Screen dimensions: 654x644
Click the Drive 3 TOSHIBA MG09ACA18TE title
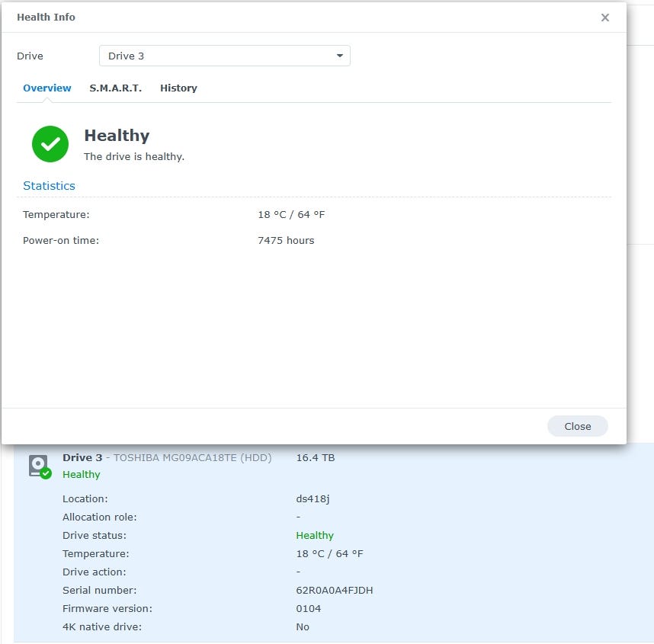click(167, 457)
